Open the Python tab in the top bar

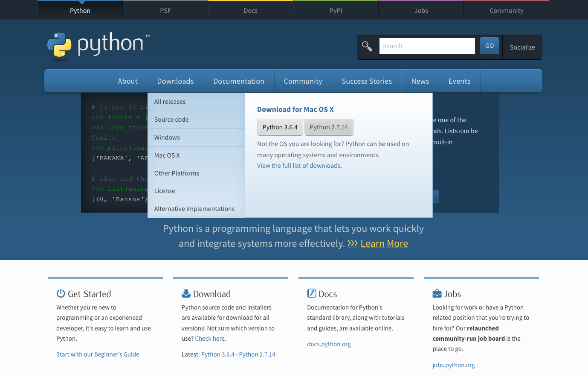80,10
